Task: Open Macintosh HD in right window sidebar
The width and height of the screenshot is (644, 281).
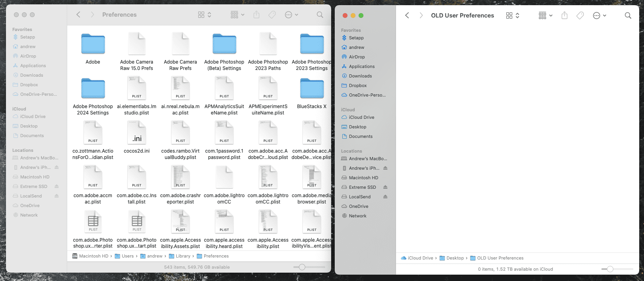Action: 363,178
